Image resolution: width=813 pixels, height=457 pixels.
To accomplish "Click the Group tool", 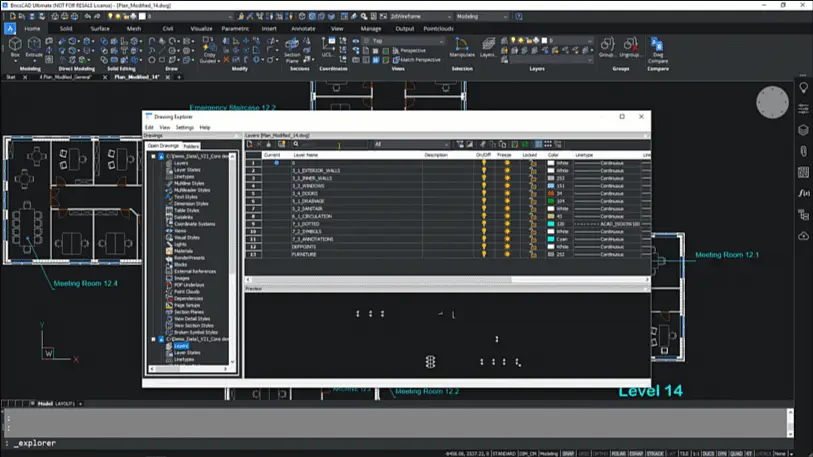I will pyautogui.click(x=607, y=47).
